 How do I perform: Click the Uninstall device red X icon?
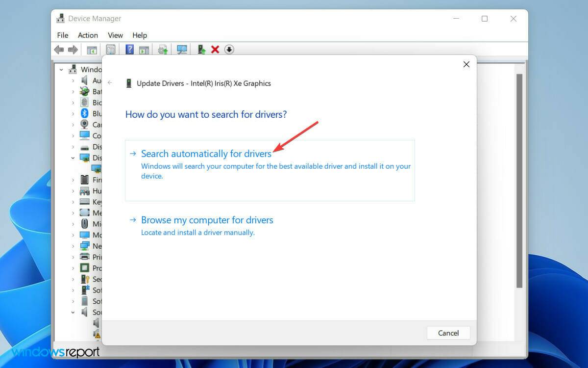pos(215,49)
